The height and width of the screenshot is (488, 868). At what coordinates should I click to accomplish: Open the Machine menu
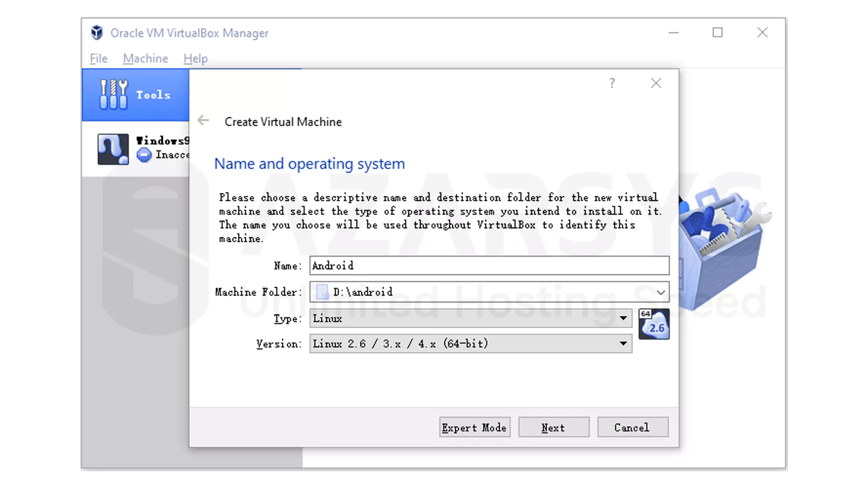coord(145,58)
